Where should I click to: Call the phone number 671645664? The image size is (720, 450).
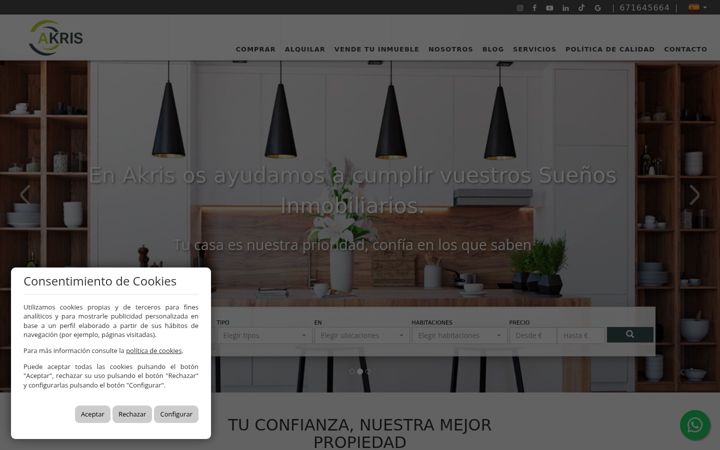pyautogui.click(x=644, y=8)
